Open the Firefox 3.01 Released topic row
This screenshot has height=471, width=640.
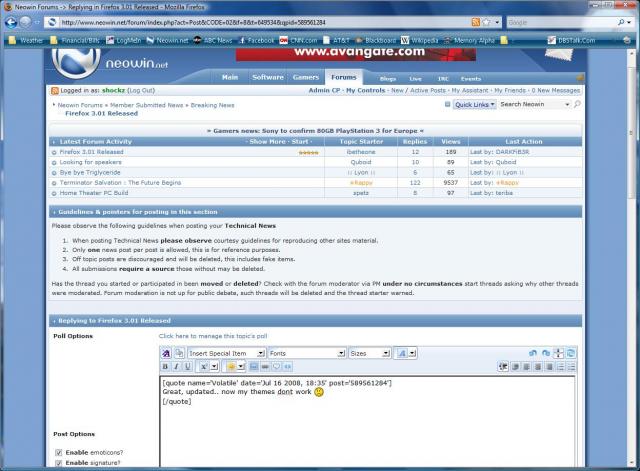pyautogui.click(x=91, y=152)
